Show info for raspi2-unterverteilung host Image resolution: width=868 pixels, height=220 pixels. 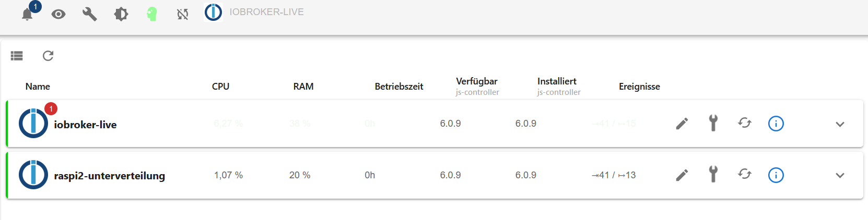[776, 175]
